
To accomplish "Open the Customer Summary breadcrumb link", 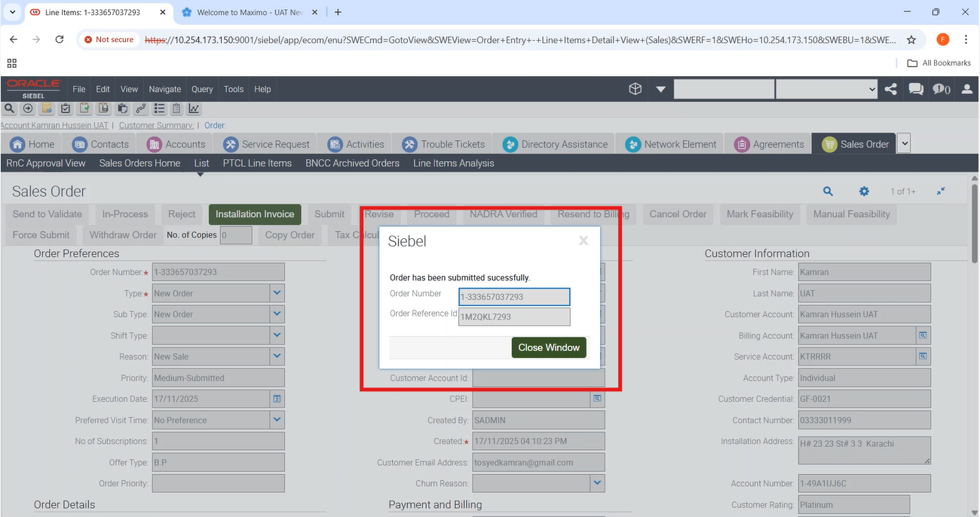I will pos(156,125).
